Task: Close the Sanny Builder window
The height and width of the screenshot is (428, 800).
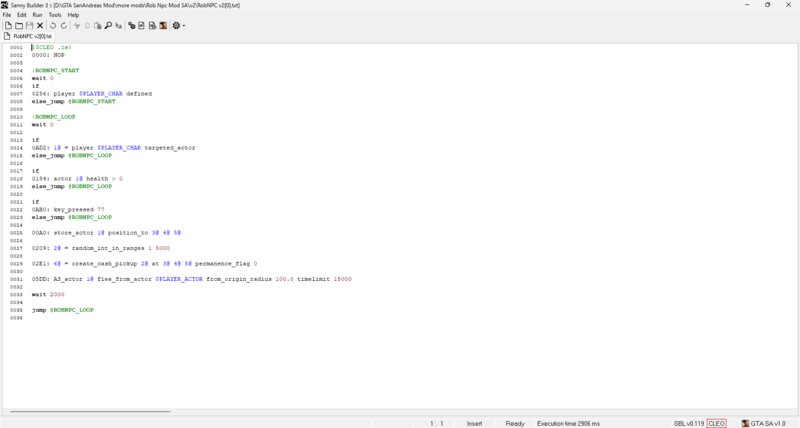Action: pyautogui.click(x=788, y=5)
